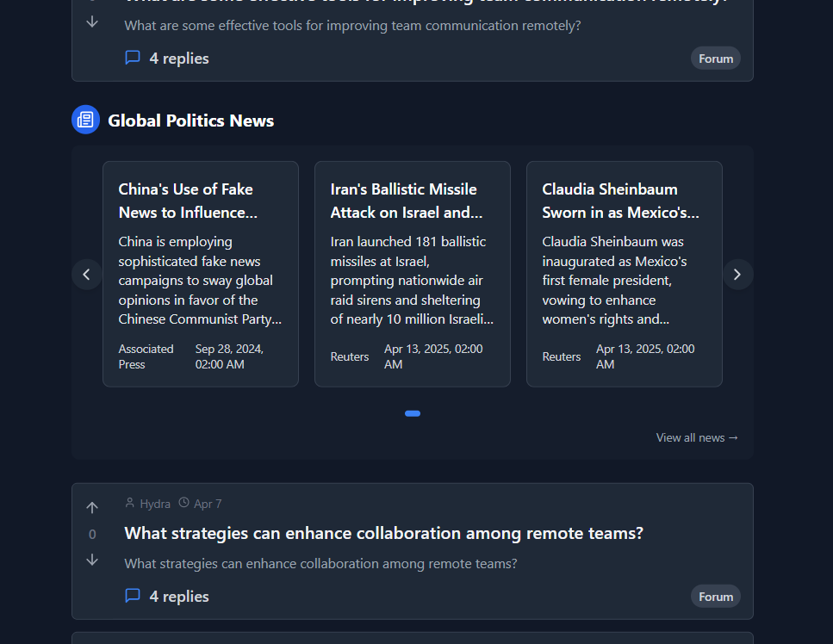Click '4 replies' on team communication post

(x=179, y=59)
